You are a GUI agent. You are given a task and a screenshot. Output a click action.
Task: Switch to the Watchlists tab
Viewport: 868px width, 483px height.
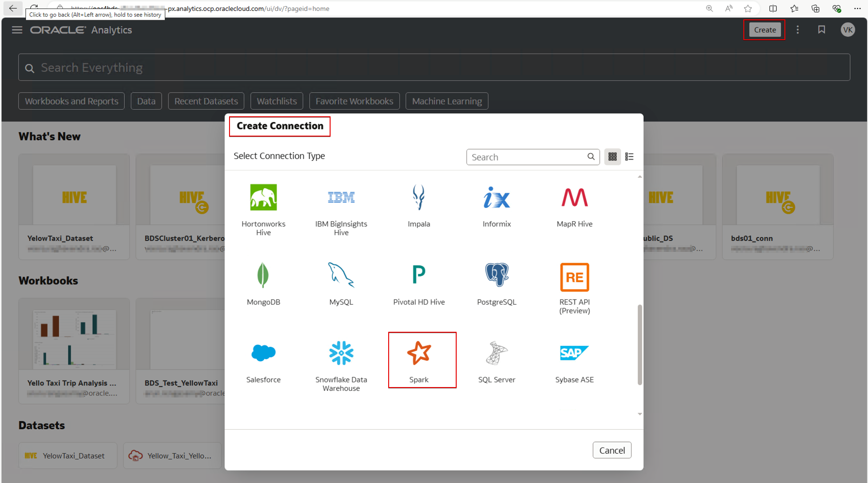277,101
